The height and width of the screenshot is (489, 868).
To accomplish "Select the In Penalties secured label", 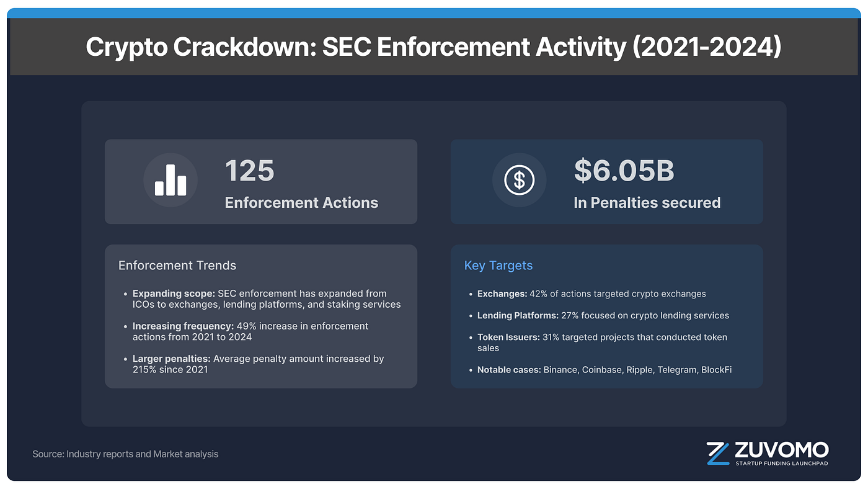I will tap(647, 203).
